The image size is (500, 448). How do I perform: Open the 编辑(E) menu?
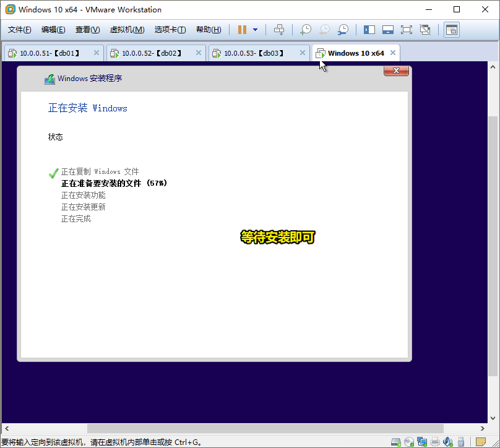click(53, 30)
